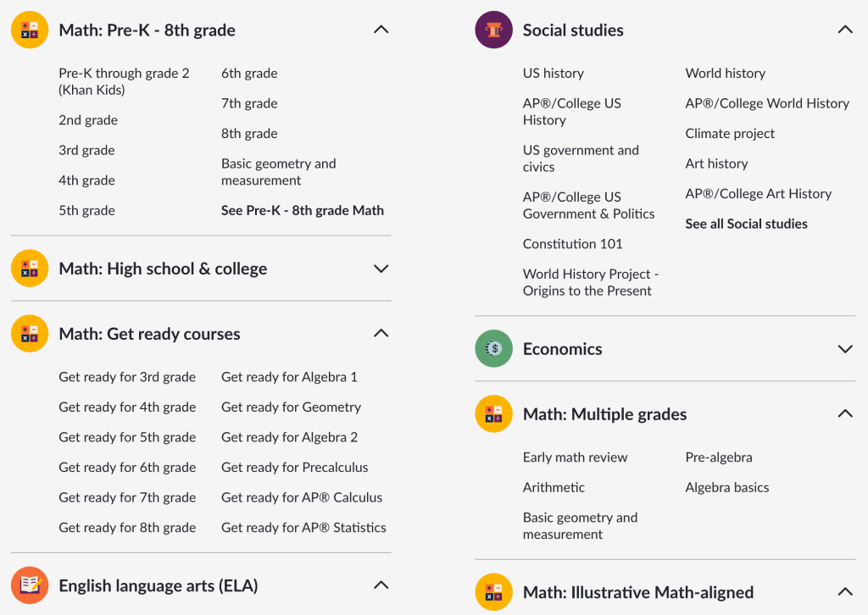Click See all Social studies
The width and height of the screenshot is (868, 615).
pyautogui.click(x=746, y=224)
